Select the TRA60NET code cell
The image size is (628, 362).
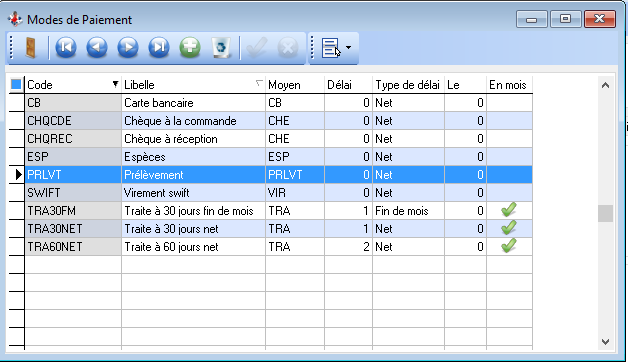coord(73,247)
